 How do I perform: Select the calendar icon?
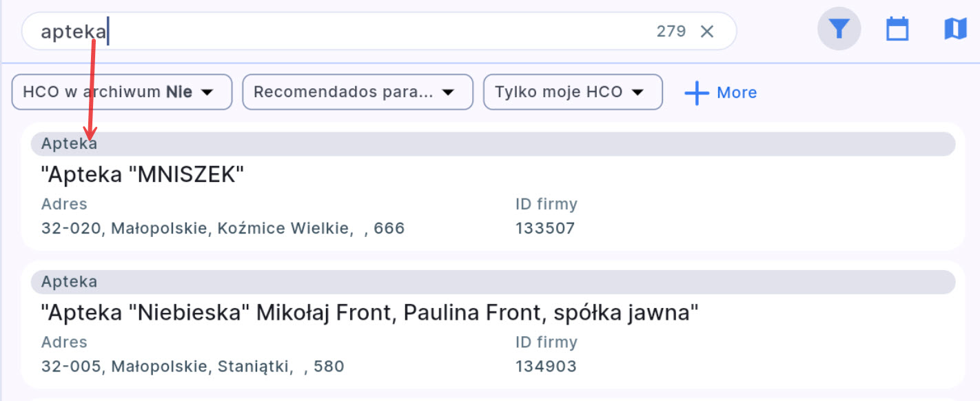pyautogui.click(x=897, y=28)
